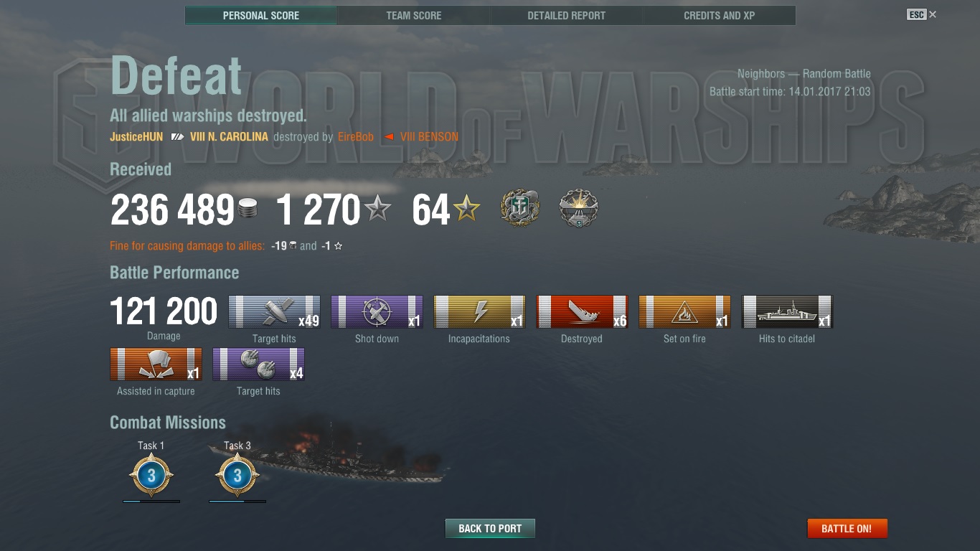Click the explosion achievement medal badge
The width and height of the screenshot is (980, 551).
[578, 208]
